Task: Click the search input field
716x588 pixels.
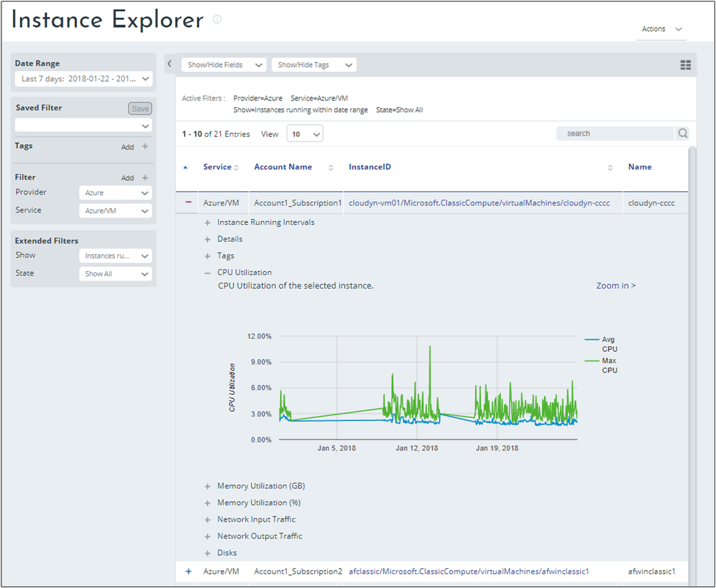Action: pos(615,133)
